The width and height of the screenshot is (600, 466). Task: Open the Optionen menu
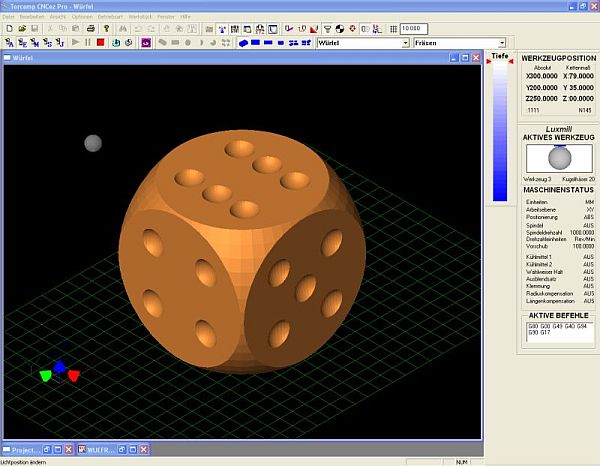81,17
